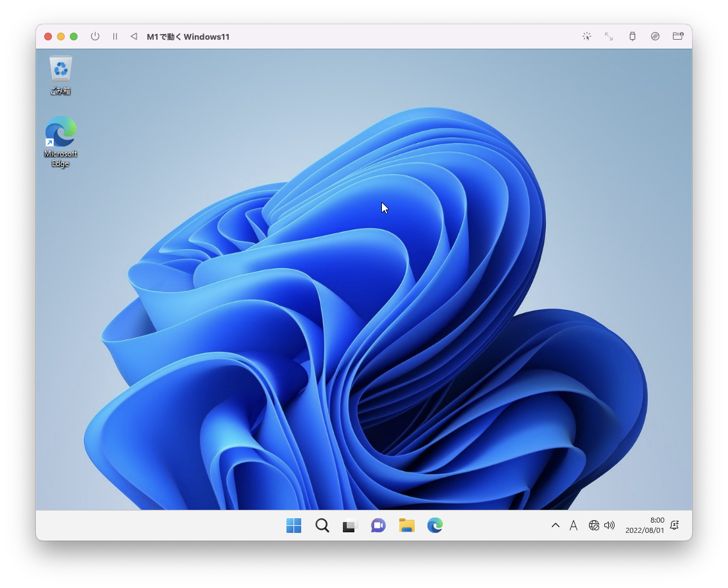Screen dimensions: 728x588
Task: Select the Recycle Bin desktop icon
Action: click(x=61, y=76)
